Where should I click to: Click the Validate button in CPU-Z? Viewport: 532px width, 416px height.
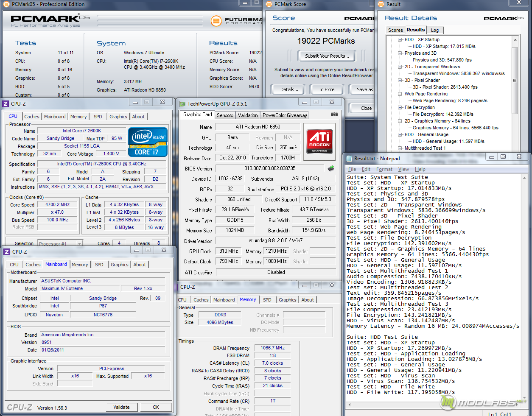[x=121, y=407]
